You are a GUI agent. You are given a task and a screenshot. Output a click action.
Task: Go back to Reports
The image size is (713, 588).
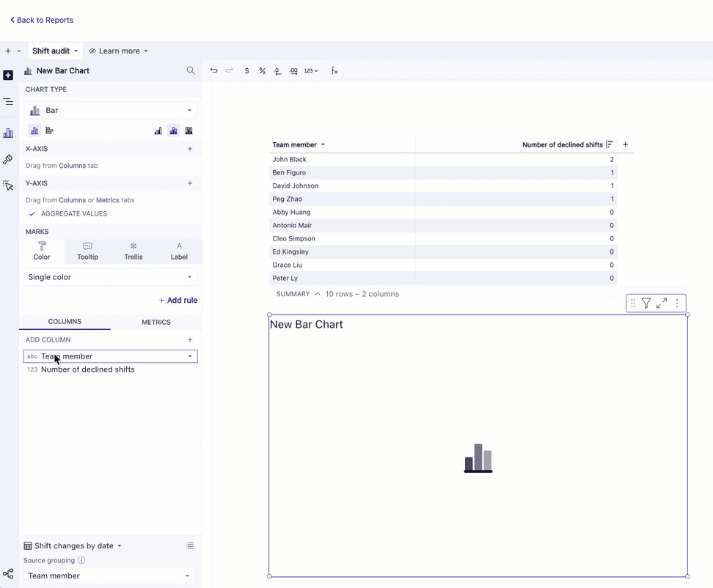click(41, 20)
